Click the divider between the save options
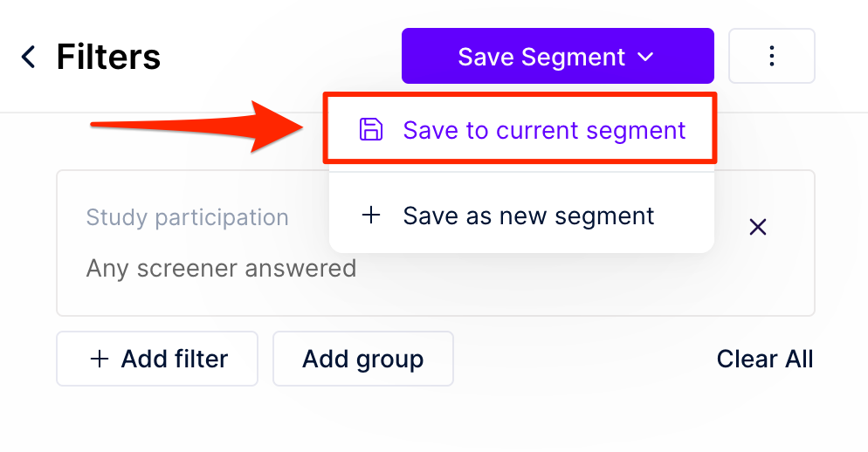Screen dimensions: 868x452 521,172
